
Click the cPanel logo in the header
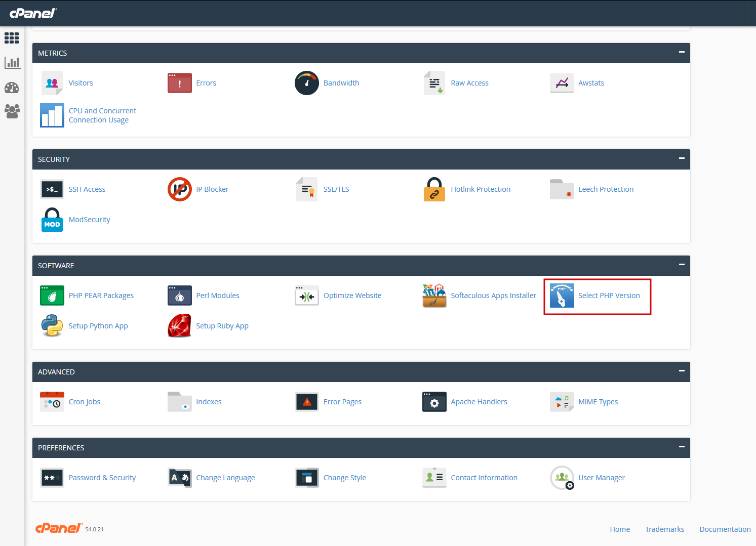(33, 13)
